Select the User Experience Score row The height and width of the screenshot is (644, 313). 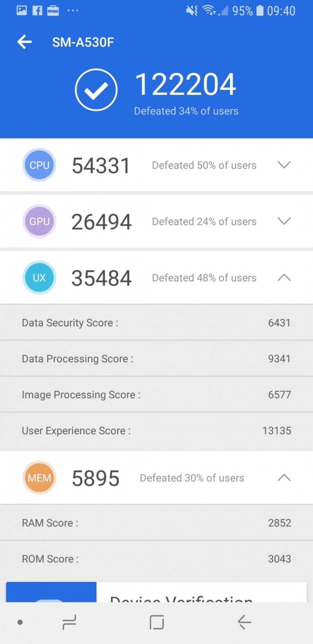(x=156, y=431)
